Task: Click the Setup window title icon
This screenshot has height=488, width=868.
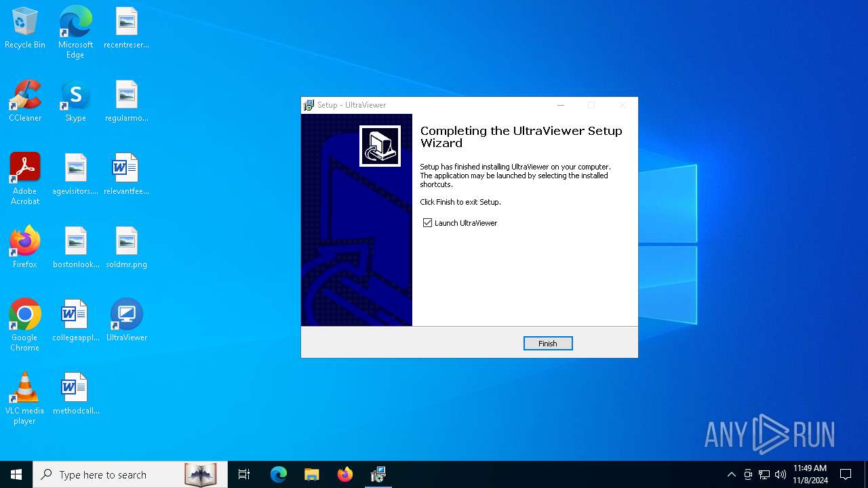Action: (x=309, y=105)
